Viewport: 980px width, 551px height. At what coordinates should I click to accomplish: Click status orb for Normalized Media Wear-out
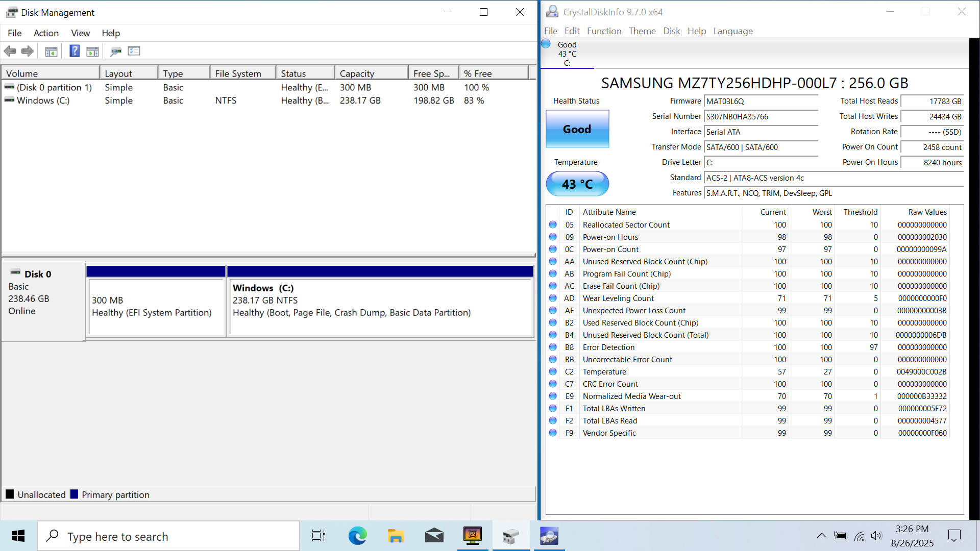[x=553, y=396]
